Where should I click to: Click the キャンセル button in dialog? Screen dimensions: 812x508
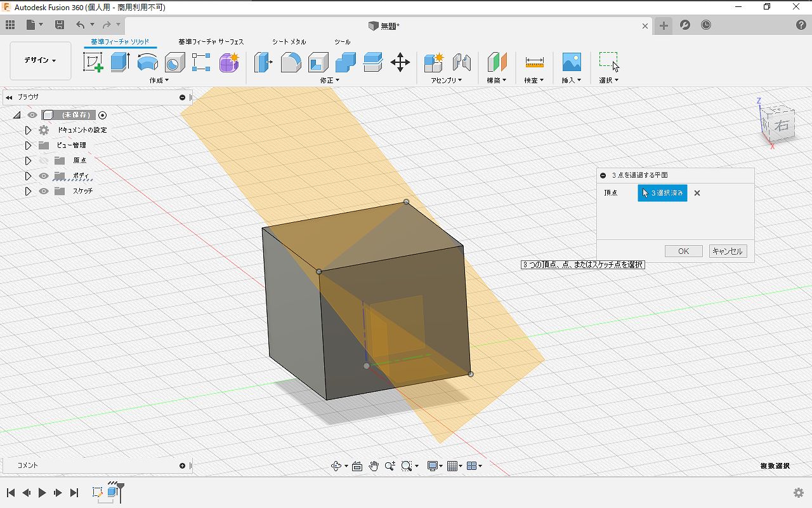[x=728, y=251]
